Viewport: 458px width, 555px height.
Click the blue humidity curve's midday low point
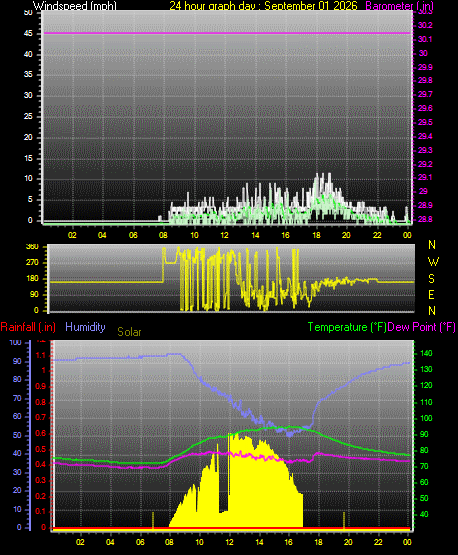[290, 435]
